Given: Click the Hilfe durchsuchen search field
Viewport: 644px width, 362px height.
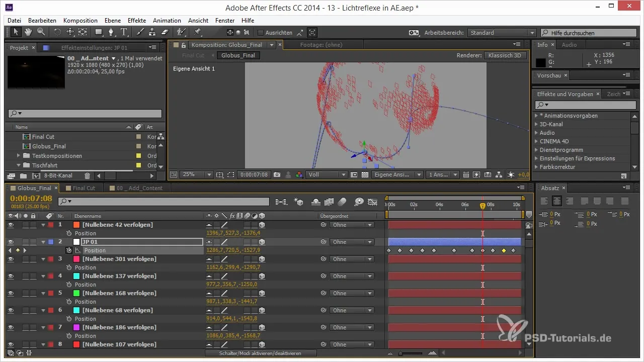Looking at the screenshot, I should coord(588,33).
